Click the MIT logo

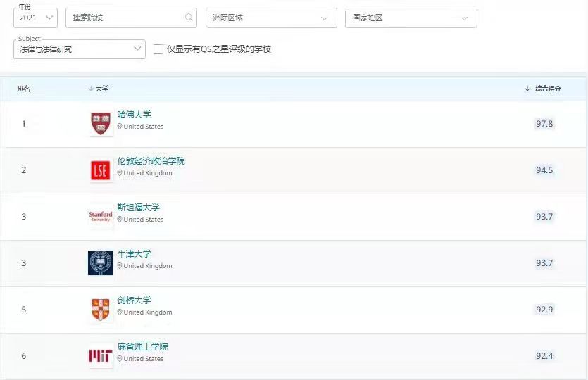pos(100,355)
